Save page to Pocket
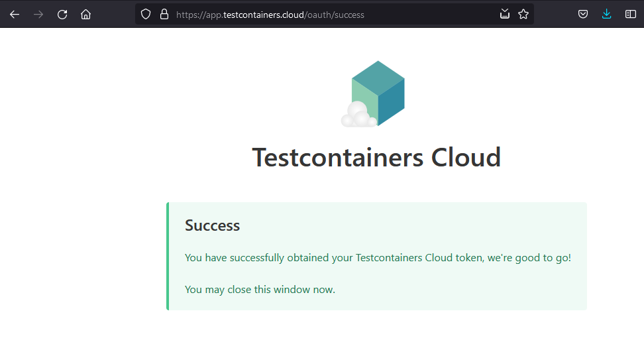 (x=583, y=14)
